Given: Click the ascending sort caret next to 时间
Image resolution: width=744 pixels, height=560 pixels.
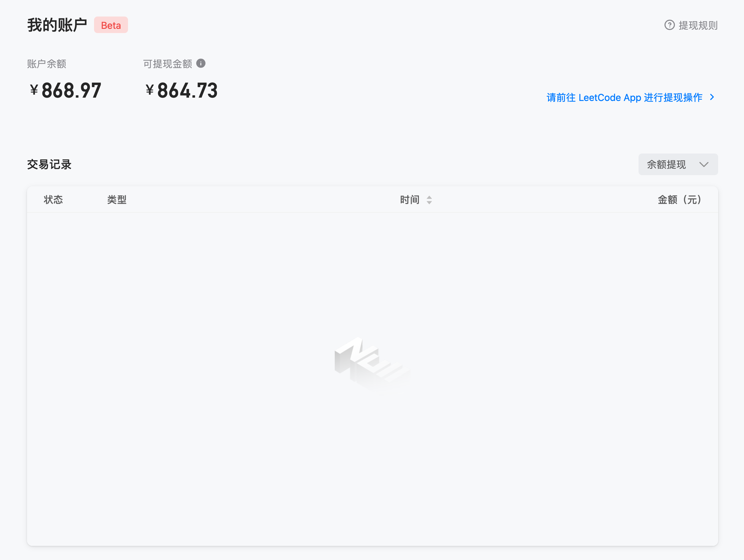Looking at the screenshot, I should [x=429, y=197].
